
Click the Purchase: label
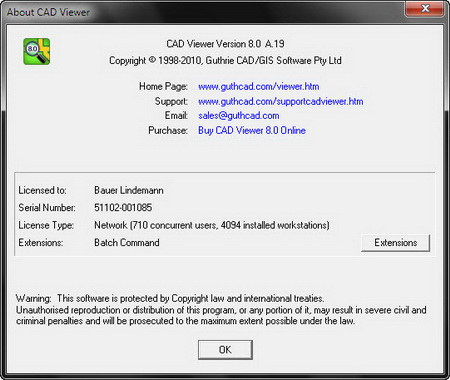coord(168,130)
